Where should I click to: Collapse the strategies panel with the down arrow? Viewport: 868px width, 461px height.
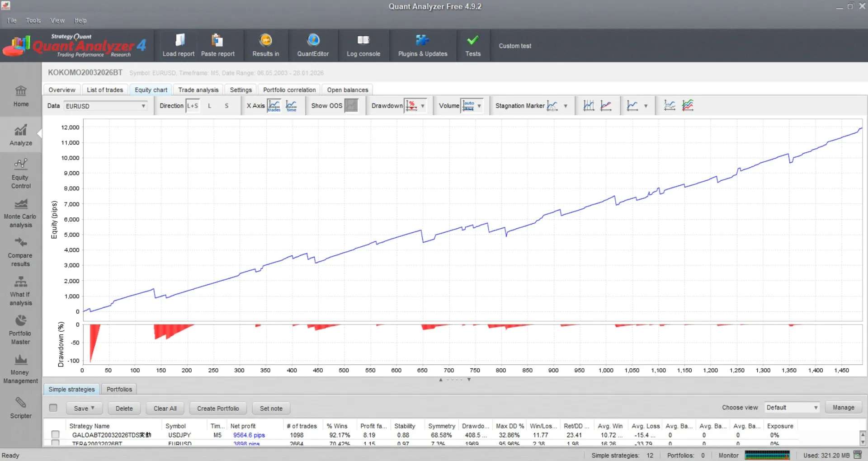[469, 380]
